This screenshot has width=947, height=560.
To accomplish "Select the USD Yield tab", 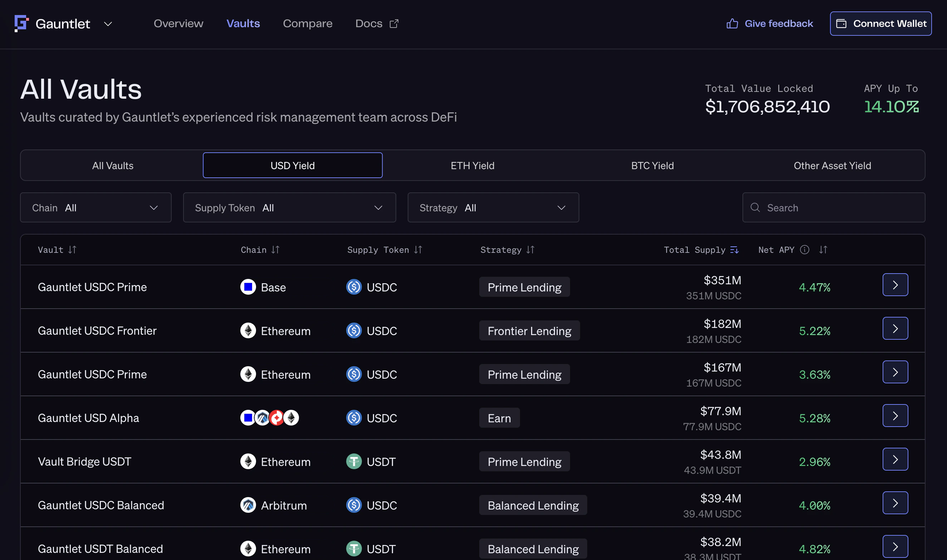I will point(293,165).
